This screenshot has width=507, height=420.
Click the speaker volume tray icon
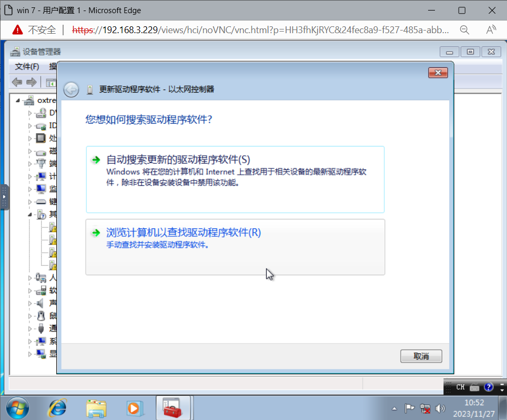click(x=441, y=408)
